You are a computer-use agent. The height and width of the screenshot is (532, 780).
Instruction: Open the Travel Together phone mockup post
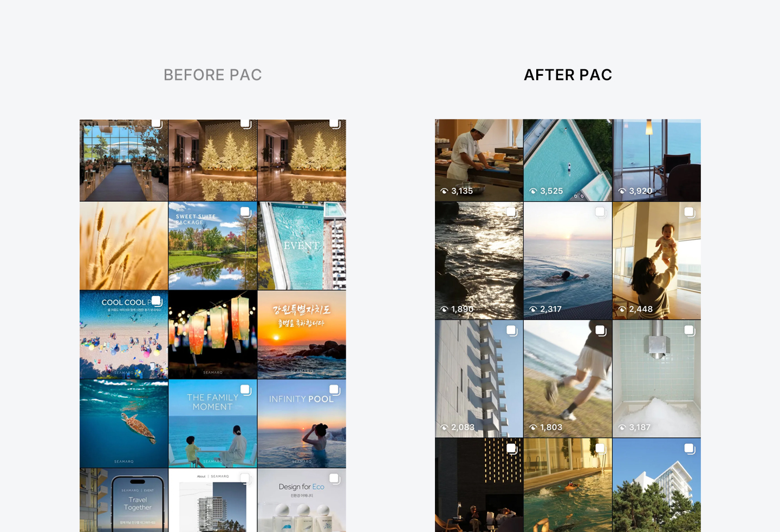[123, 500]
